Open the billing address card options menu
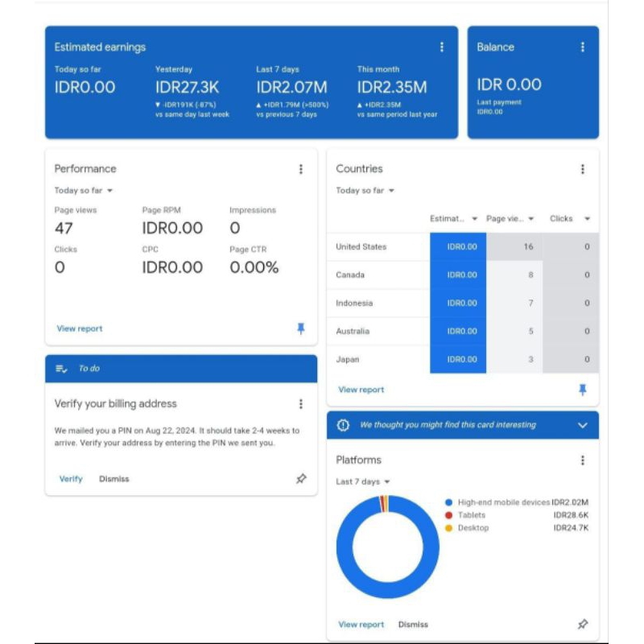This screenshot has width=644, height=644. click(x=299, y=402)
